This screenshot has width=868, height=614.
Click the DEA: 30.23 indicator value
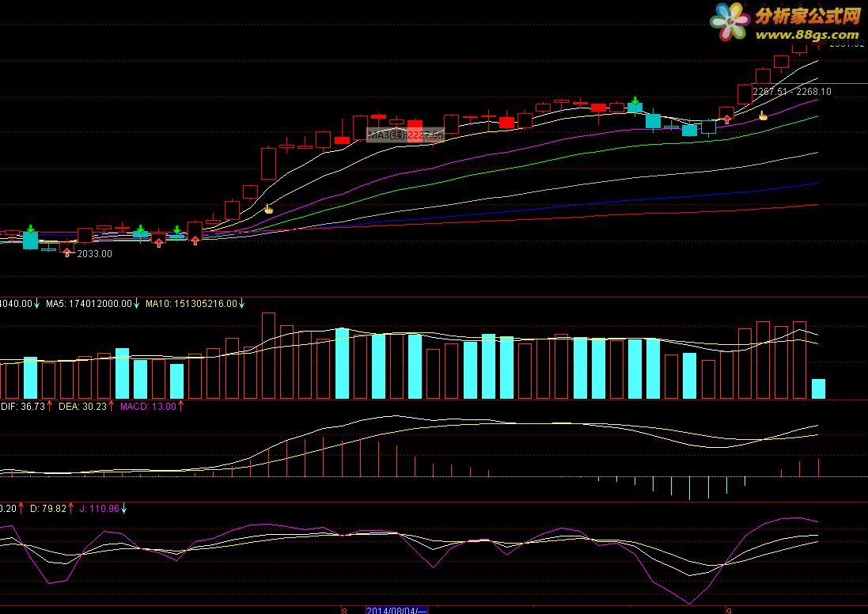pos(82,407)
